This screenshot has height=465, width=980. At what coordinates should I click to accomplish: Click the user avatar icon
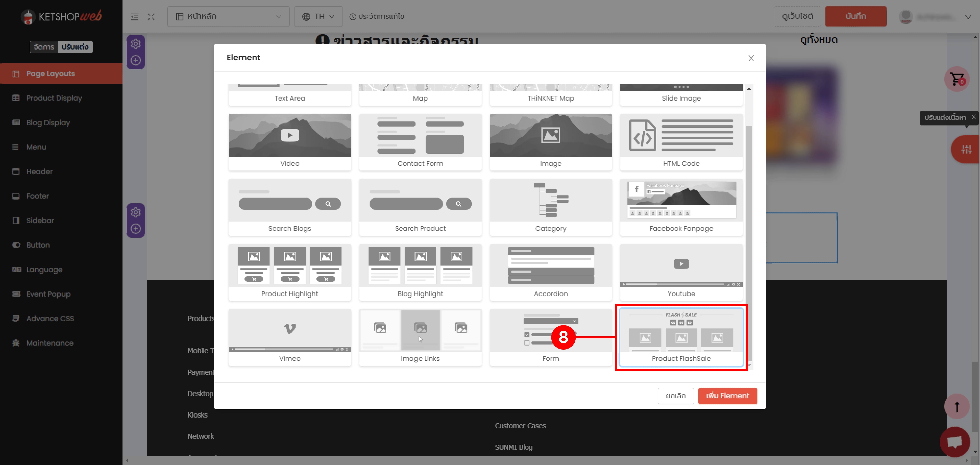[906, 17]
